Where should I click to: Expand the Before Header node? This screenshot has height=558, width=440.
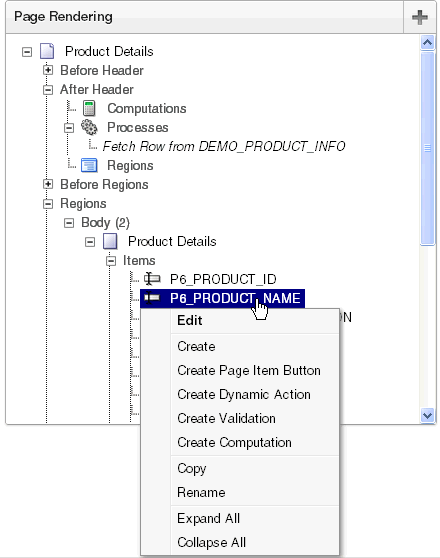pos(48,70)
